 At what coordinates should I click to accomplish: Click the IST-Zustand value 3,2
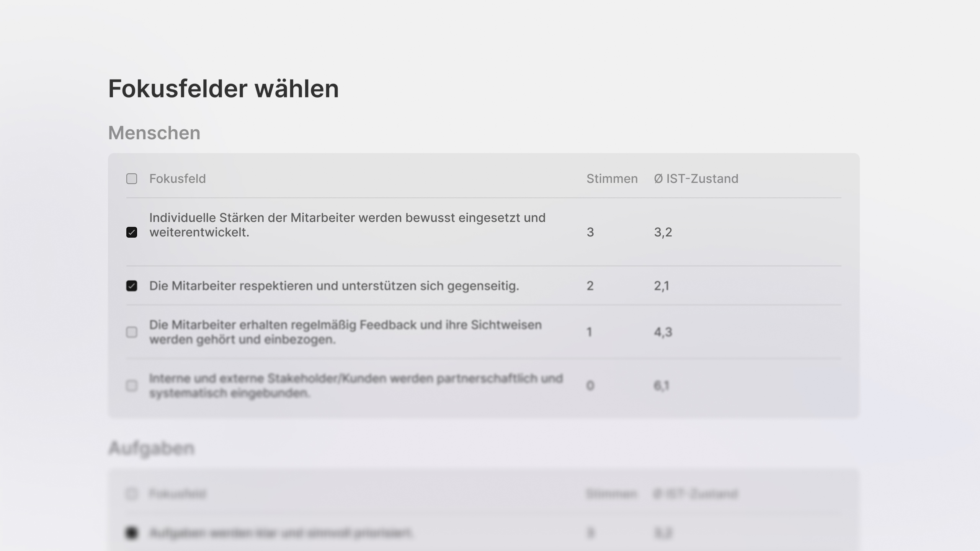point(663,232)
